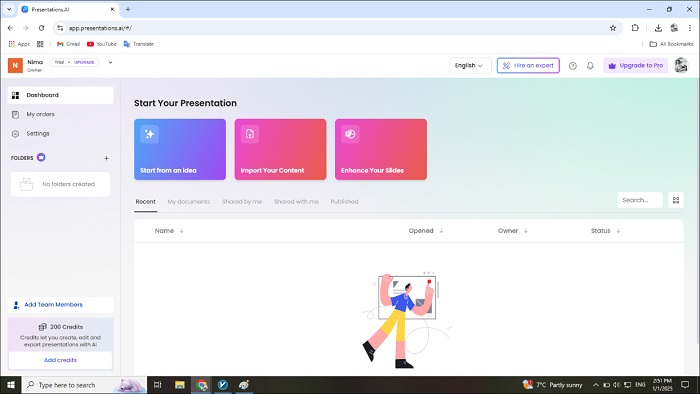Sort by the Status column arrow
This screenshot has width=700, height=394.
pos(618,231)
